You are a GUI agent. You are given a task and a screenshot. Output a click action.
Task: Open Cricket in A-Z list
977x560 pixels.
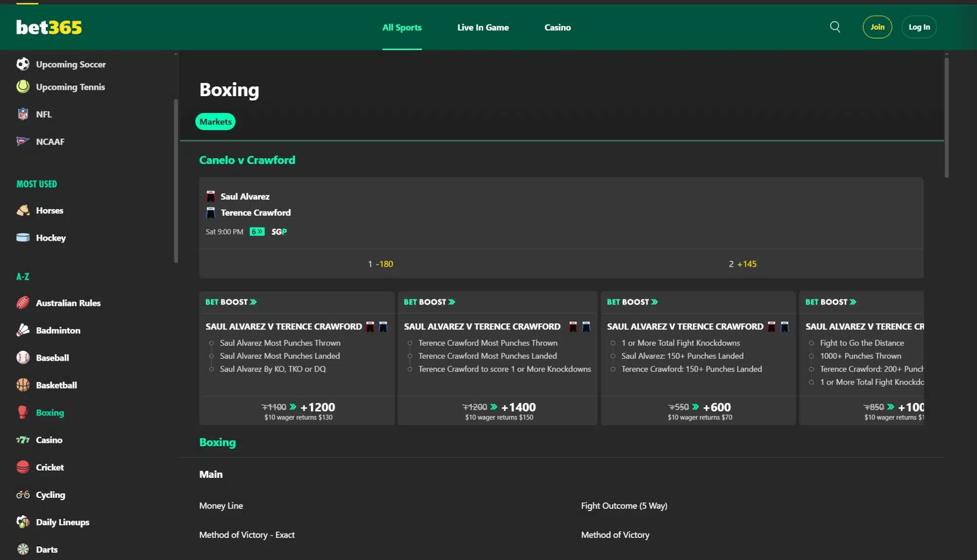(x=50, y=467)
